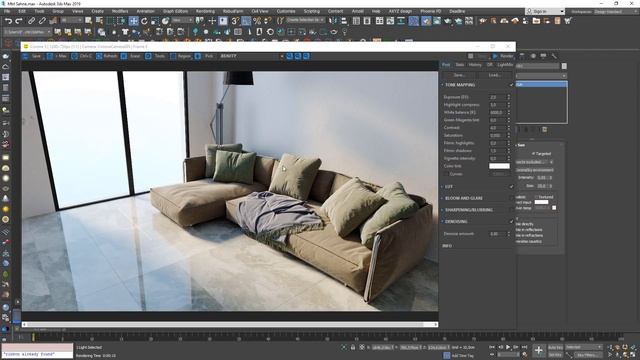The width and height of the screenshot is (640, 360).
Task: Enable the Curves checkbox
Action: pos(446,174)
